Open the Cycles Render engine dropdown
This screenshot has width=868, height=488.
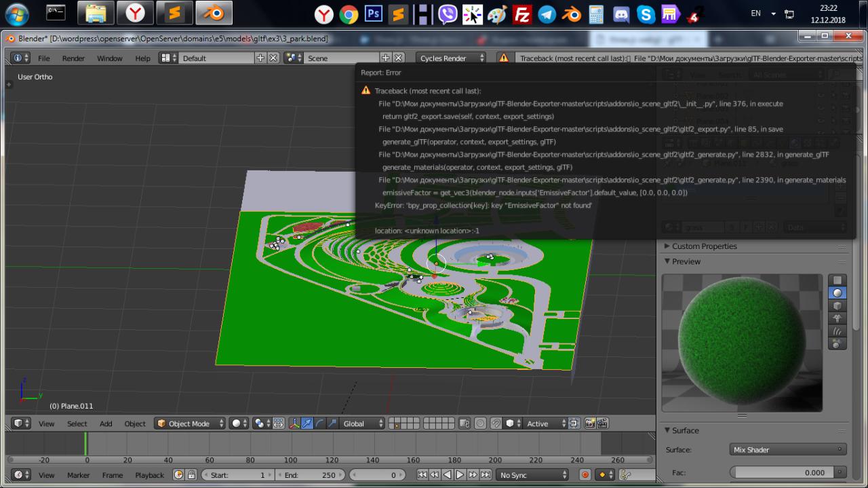[x=451, y=58]
